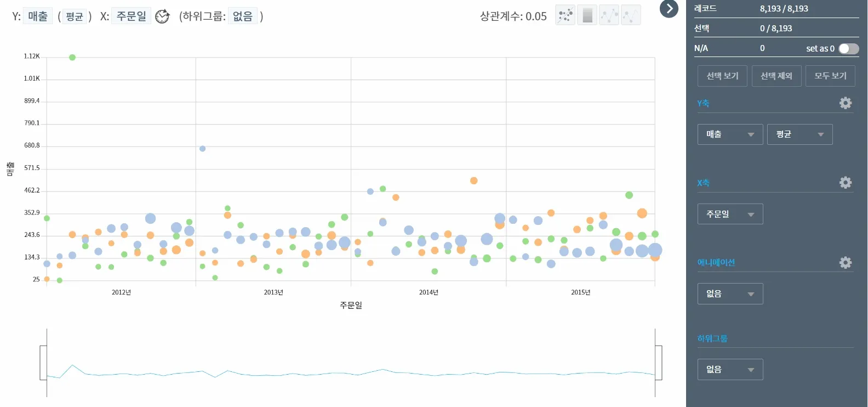The width and height of the screenshot is (868, 407).
Task: Open the 애니메이션 없음 dropdown
Action: click(x=730, y=294)
